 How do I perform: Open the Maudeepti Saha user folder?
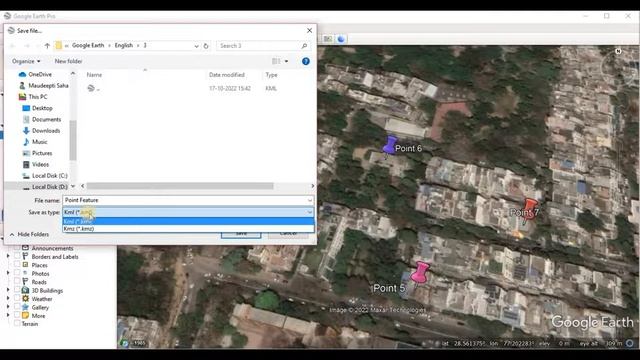pos(44,85)
